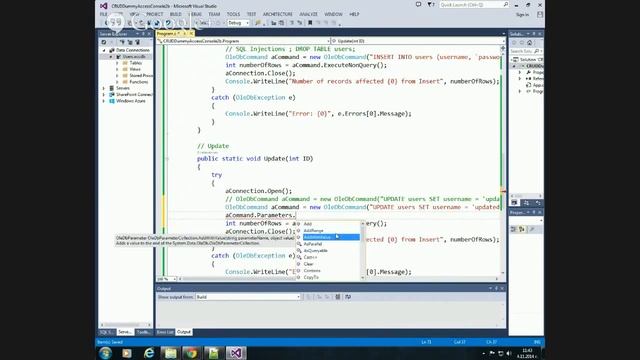Choose AsQueryable from the IntelliSense list
Image resolution: width=640 pixels, height=360 pixels.
(x=316, y=251)
